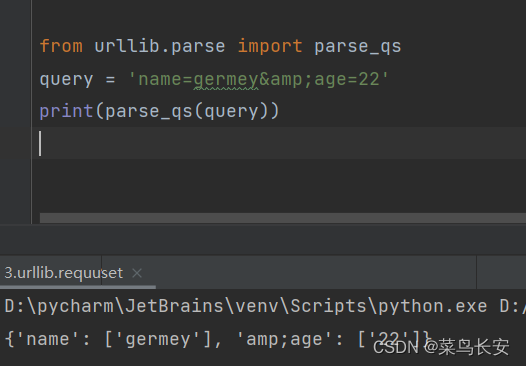Click the 'from' keyword in line one
Image resolution: width=526 pixels, height=366 pixels.
click(61, 46)
